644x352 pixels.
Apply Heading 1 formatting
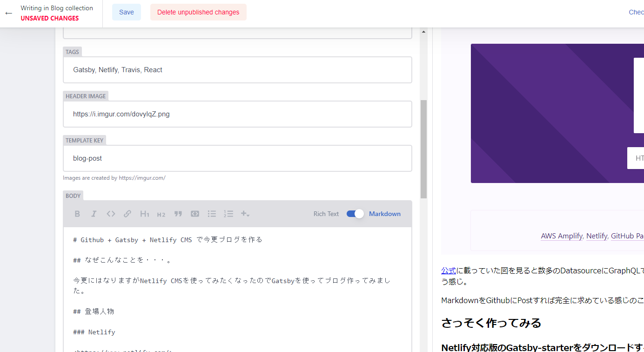point(144,214)
